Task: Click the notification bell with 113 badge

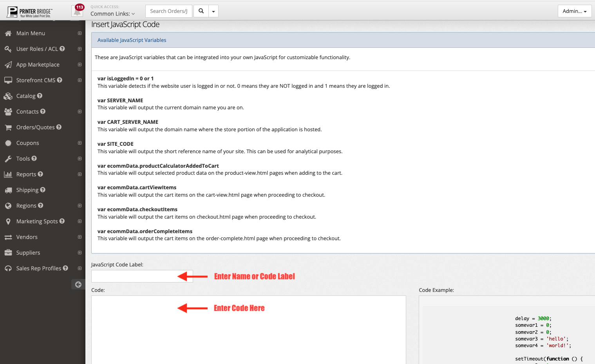Action: point(78,11)
